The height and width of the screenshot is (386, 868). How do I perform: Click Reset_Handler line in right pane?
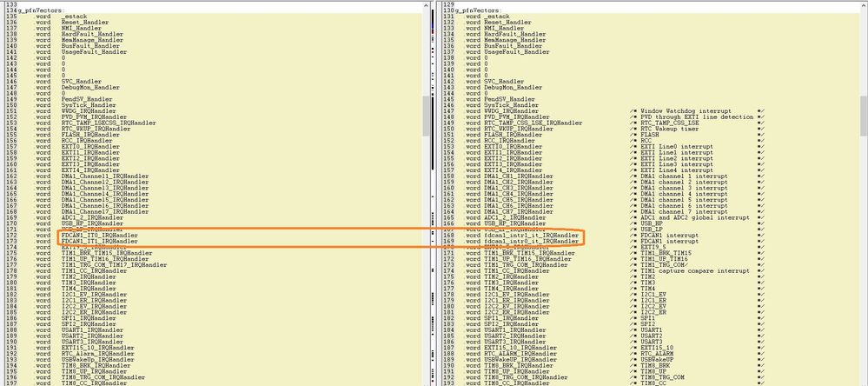pyautogui.click(x=507, y=22)
